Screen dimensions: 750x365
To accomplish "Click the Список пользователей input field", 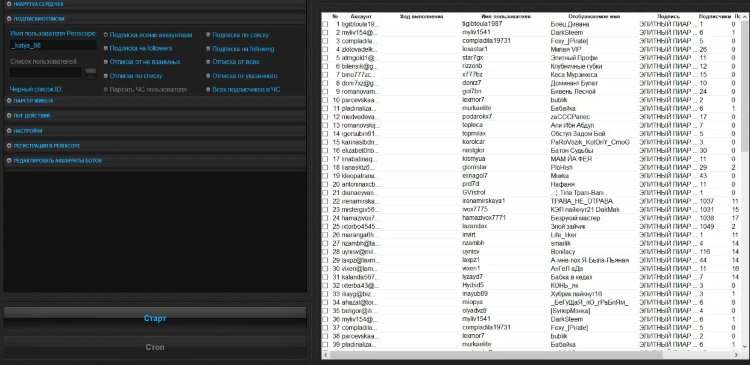I will pyautogui.click(x=45, y=72).
